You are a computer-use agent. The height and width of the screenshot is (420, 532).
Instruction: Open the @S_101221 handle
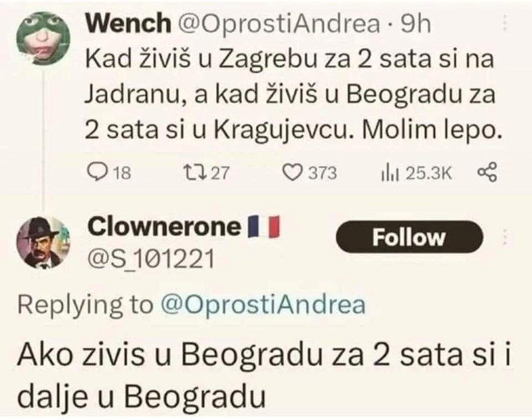[x=152, y=259]
